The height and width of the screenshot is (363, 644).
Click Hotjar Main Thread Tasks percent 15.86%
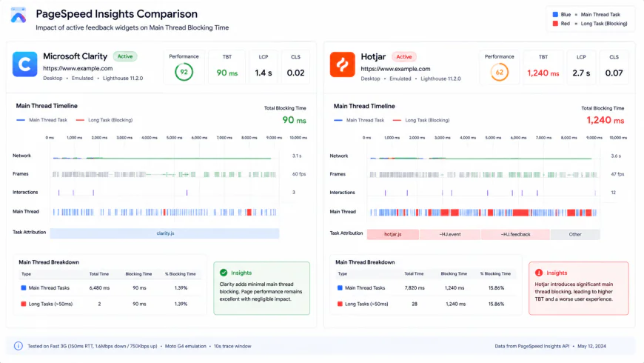496,287
